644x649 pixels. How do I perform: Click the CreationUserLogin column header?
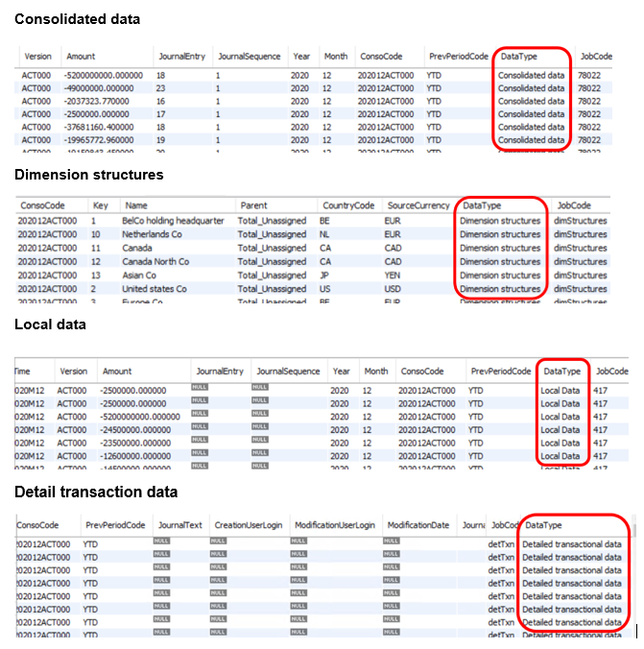tap(249, 525)
